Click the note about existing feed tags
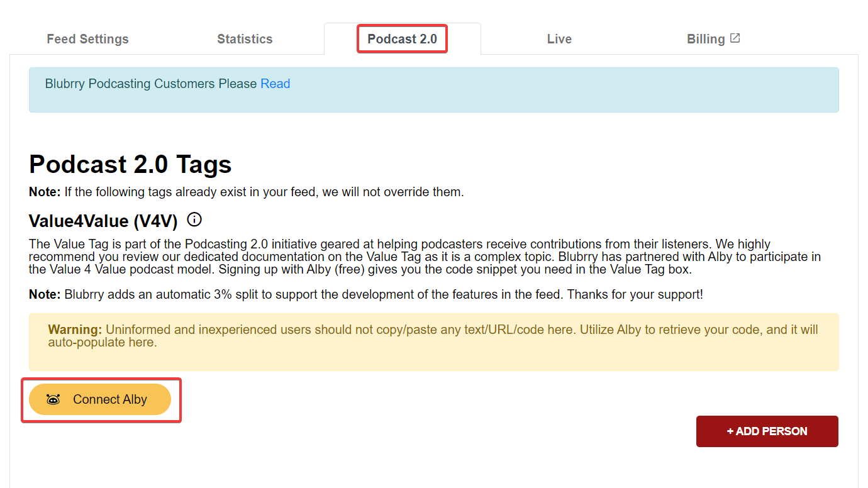 pos(247,192)
